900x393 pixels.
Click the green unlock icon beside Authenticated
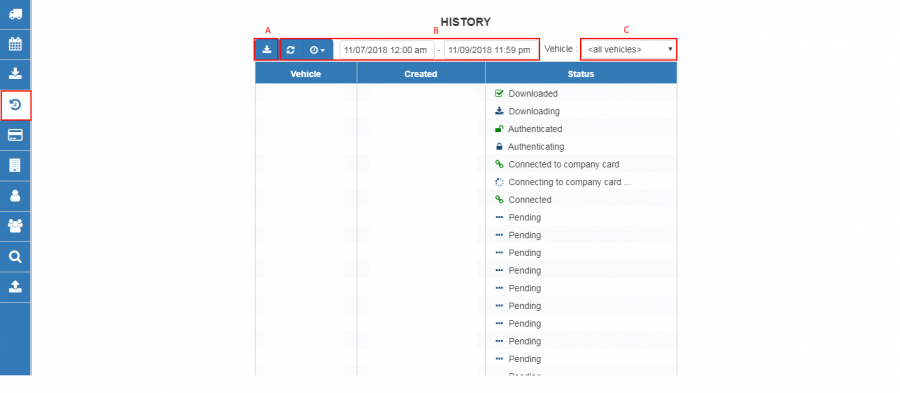pos(499,129)
